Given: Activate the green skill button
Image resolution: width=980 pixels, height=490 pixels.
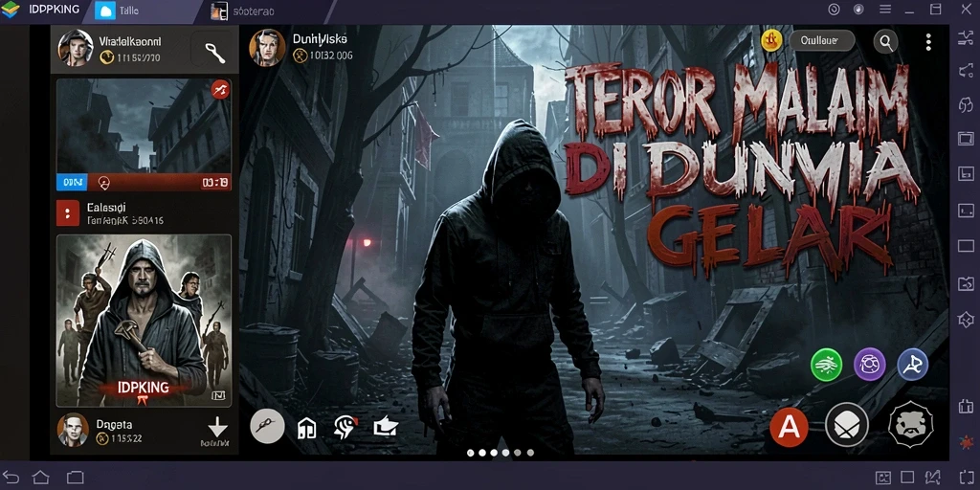Looking at the screenshot, I should coord(826,365).
